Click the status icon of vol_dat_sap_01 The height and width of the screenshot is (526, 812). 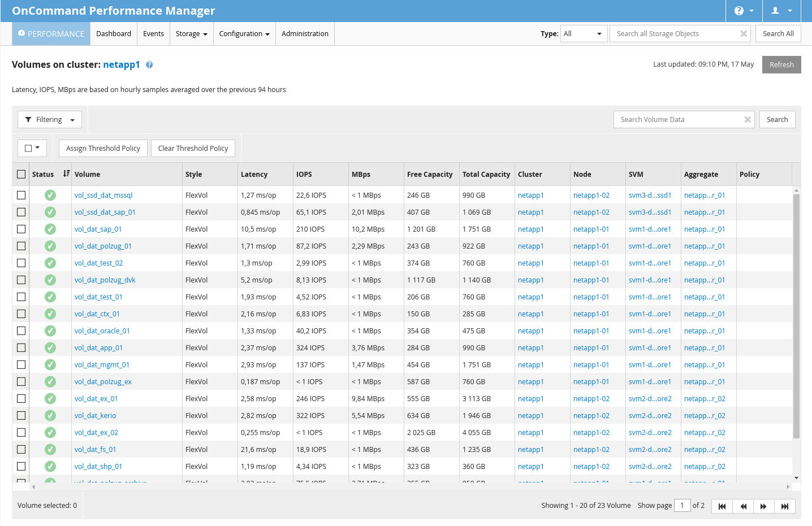tap(50, 229)
